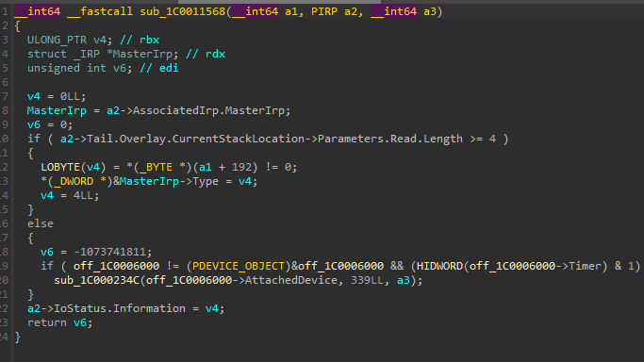Click the LOBYTE macro on line 12
The width and height of the screenshot is (644, 362).
coord(60,167)
